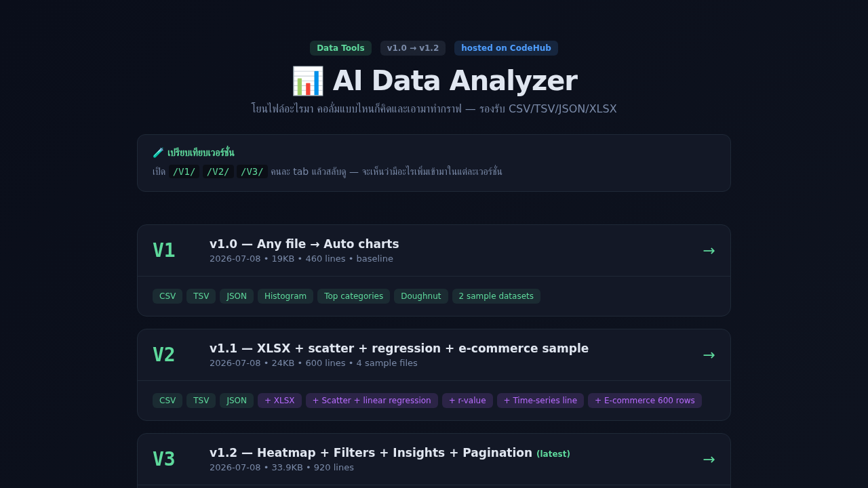Click the v1.0 → v1.2 badge
The image size is (868, 488).
413,48
